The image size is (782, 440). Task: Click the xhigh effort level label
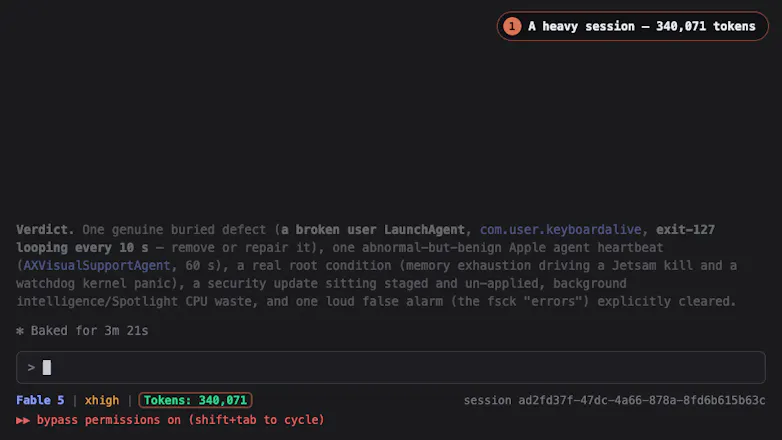click(102, 400)
